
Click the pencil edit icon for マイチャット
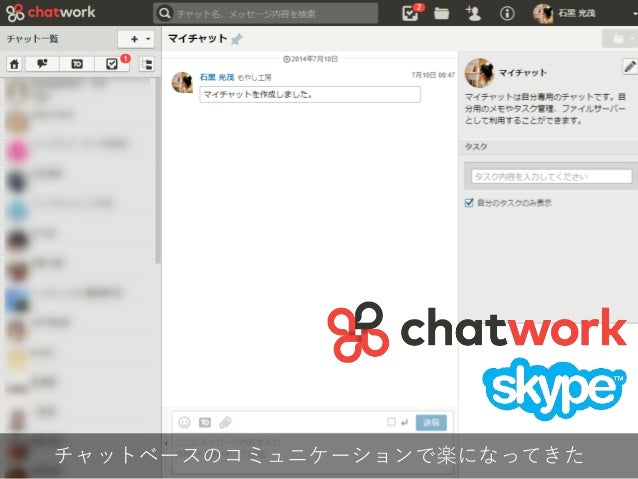(x=629, y=66)
